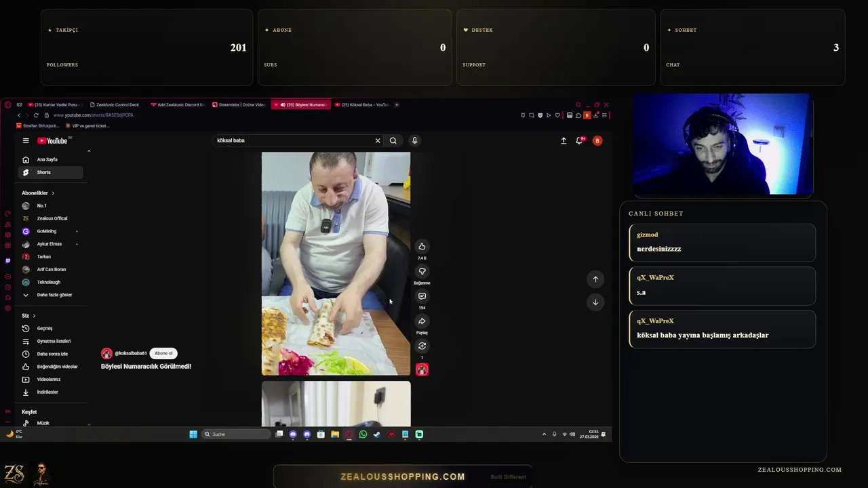
Task: Click the remix icon on the short
Action: (422, 346)
